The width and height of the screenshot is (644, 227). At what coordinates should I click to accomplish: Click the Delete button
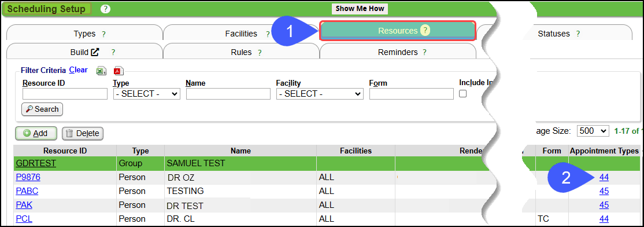pos(83,133)
